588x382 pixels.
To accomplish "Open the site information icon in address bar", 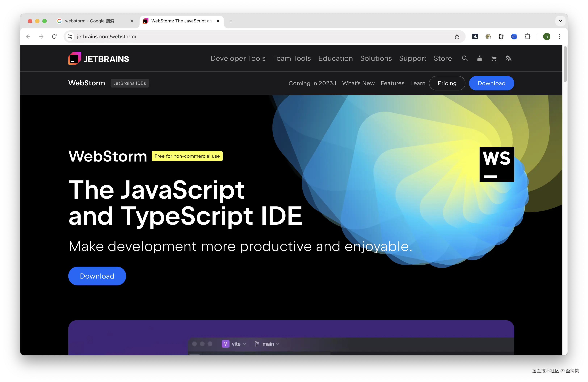I will (70, 37).
